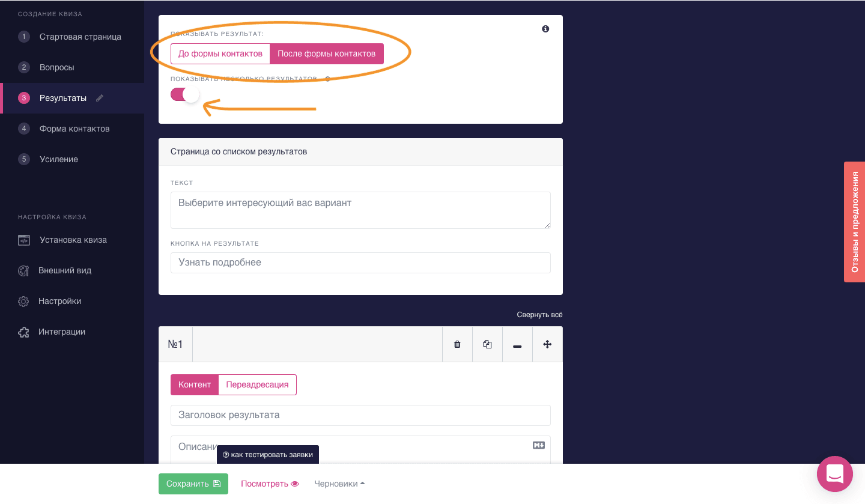Click the green Сохранить button

coord(193,484)
